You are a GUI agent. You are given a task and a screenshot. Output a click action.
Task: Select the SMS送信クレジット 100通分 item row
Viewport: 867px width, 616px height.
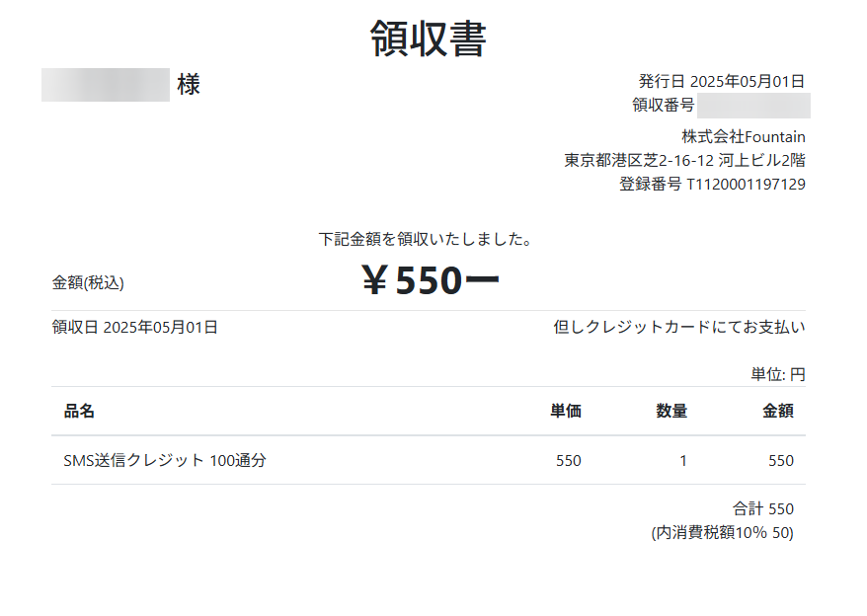click(x=429, y=460)
